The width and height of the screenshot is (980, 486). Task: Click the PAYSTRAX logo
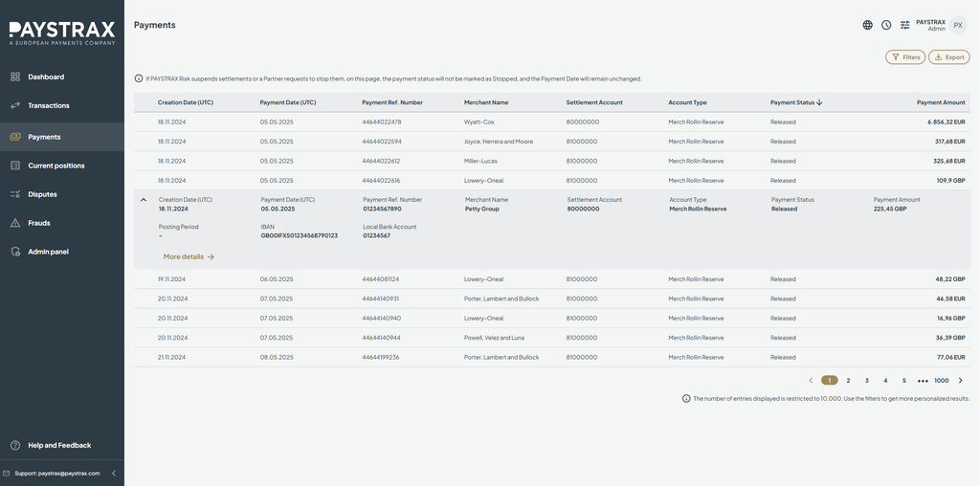point(62,33)
